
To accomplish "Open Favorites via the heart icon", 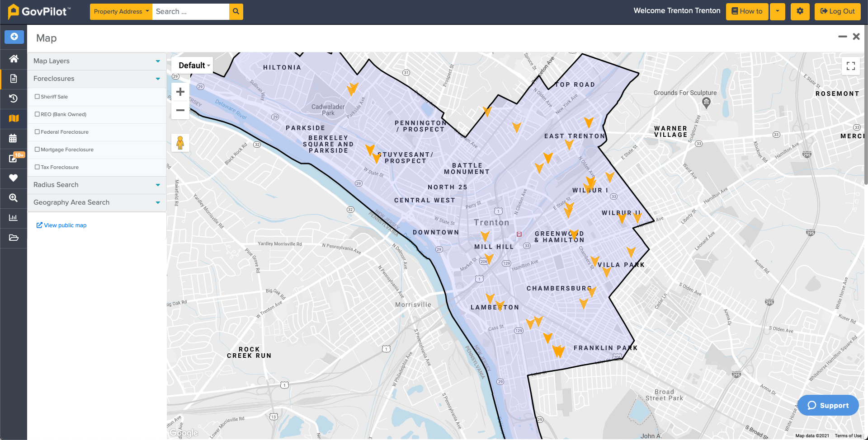I will pyautogui.click(x=14, y=178).
